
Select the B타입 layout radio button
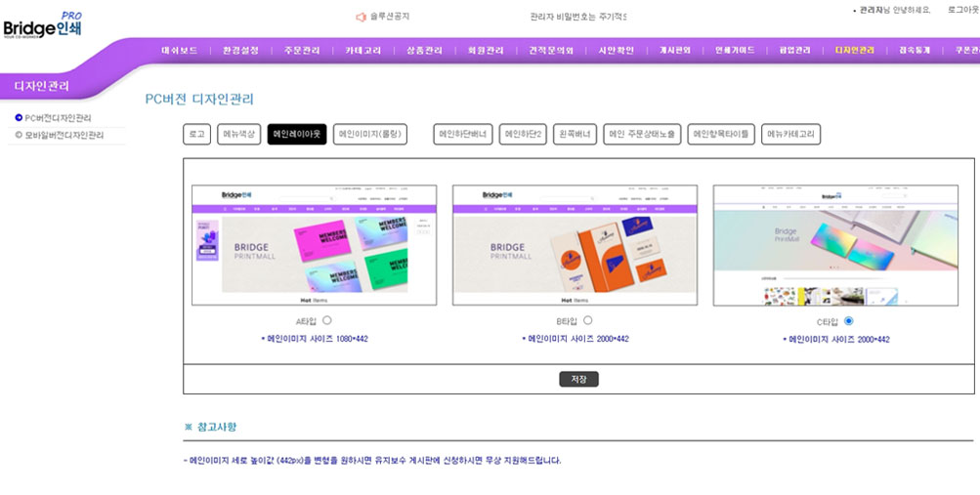587,320
